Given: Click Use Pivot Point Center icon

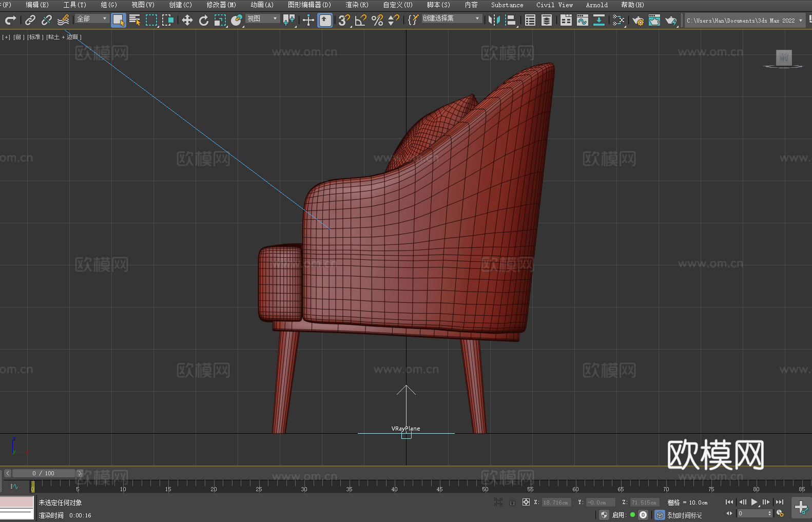Looking at the screenshot, I should point(289,20).
